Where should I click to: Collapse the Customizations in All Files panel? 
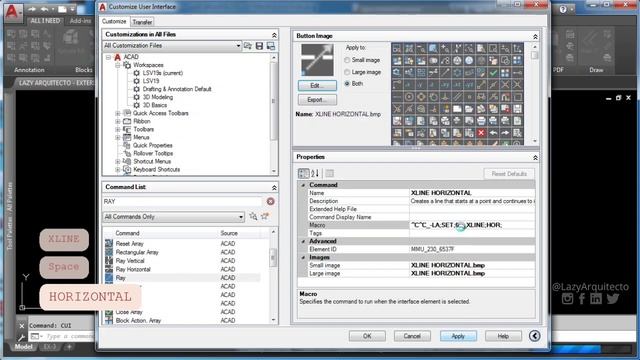click(x=274, y=35)
